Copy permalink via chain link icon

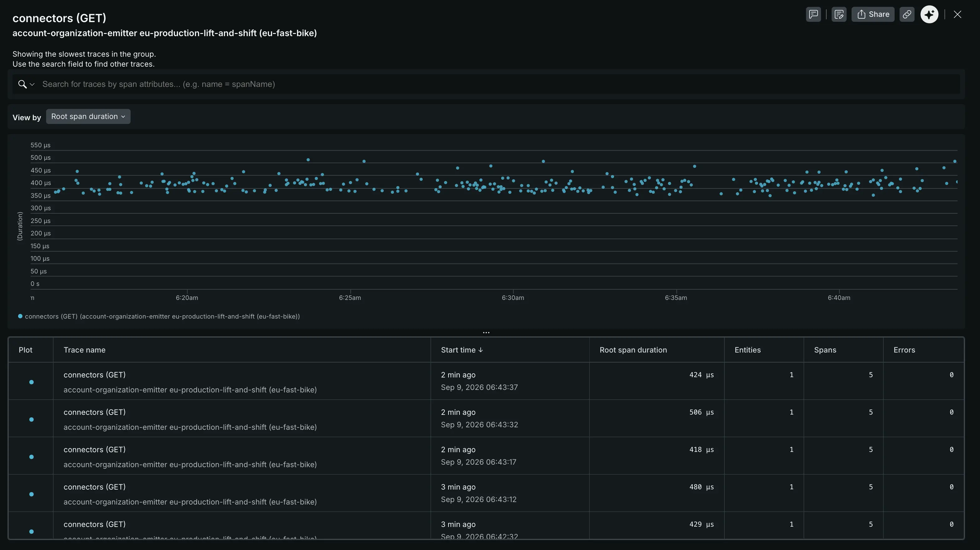(907, 14)
